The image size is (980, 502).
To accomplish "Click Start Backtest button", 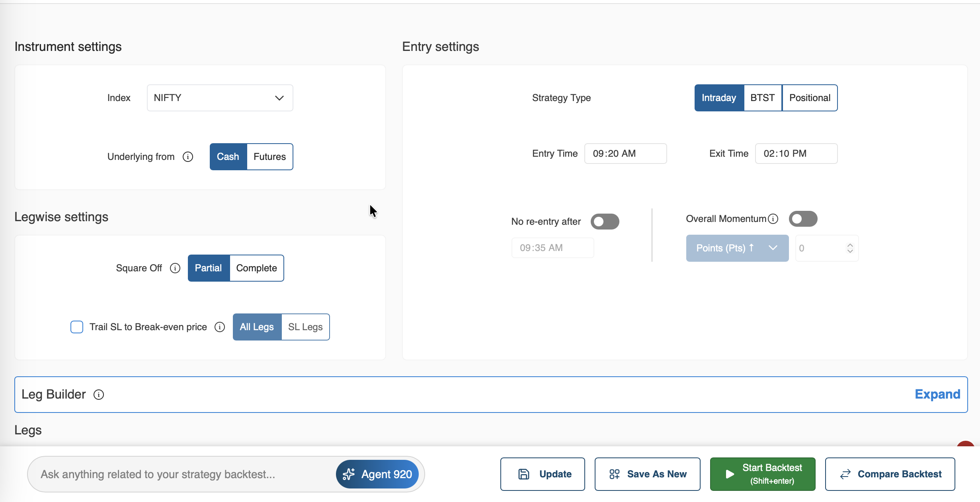I will point(763,474).
